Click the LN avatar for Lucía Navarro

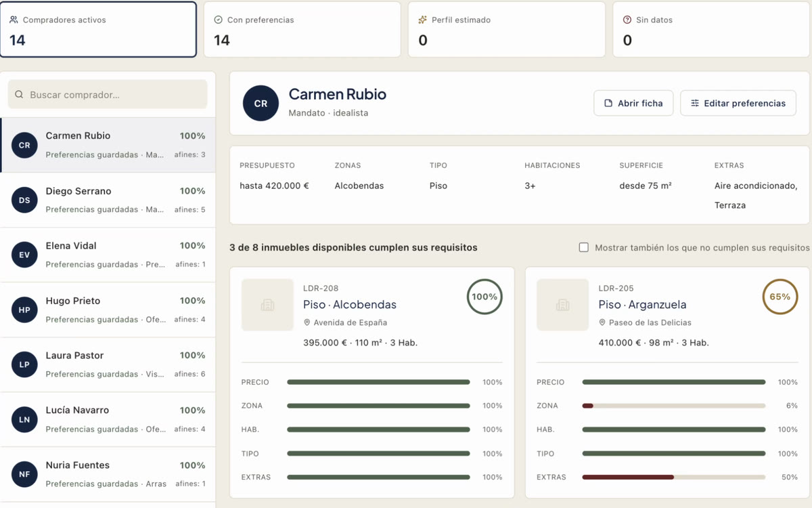tap(24, 419)
